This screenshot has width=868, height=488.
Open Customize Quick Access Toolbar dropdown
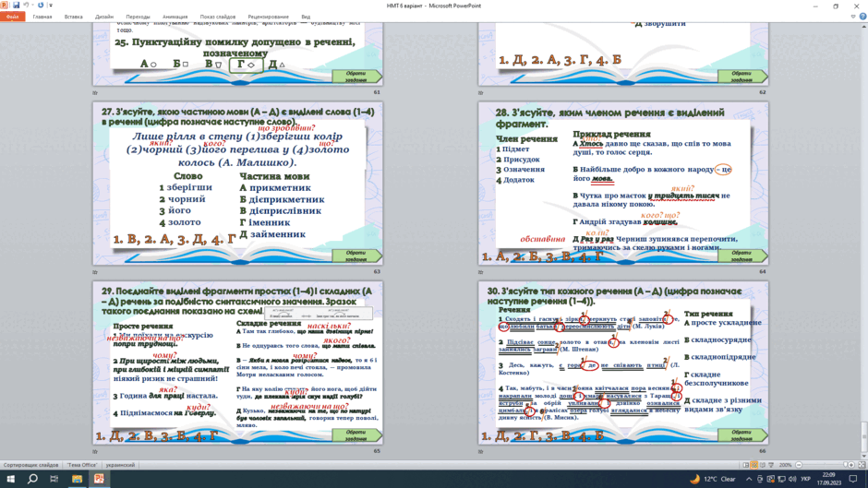pyautogui.click(x=51, y=6)
